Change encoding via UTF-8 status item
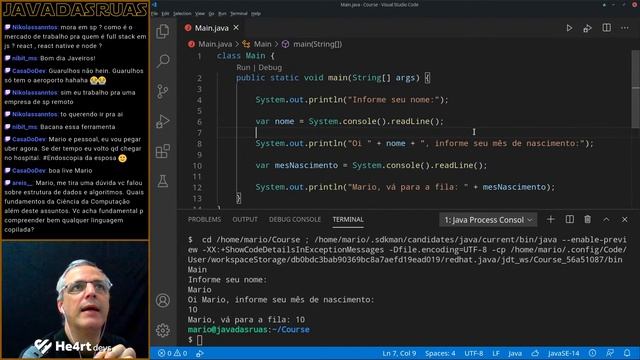 (x=473, y=353)
